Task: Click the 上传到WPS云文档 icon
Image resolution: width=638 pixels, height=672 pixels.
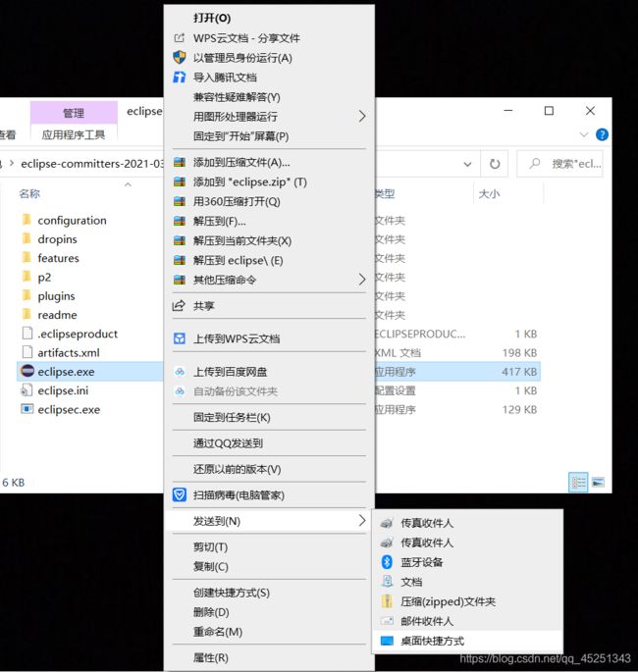Action: [180, 338]
